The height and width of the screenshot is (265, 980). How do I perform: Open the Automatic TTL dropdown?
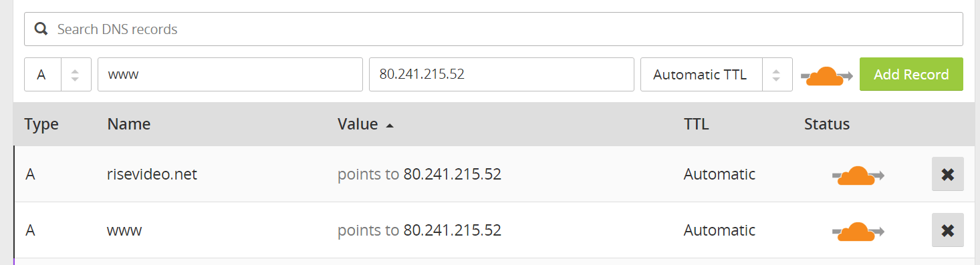[716, 74]
